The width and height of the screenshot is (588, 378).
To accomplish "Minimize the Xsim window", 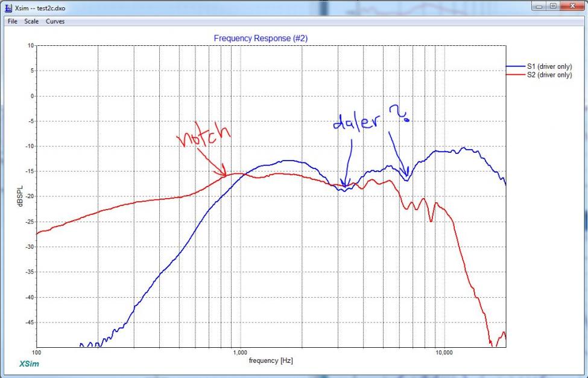I will tap(539, 6).
